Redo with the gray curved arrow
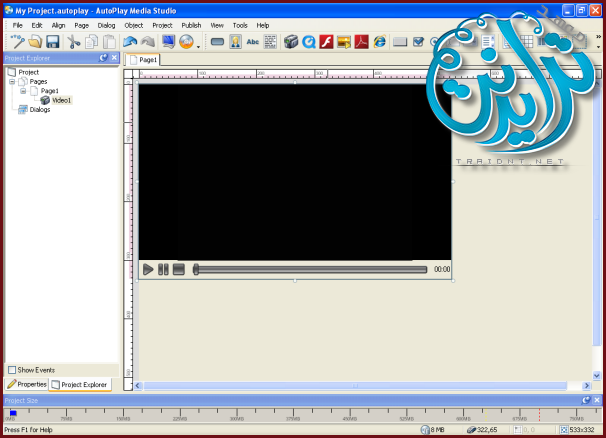This screenshot has height=438, width=606. coord(148,41)
